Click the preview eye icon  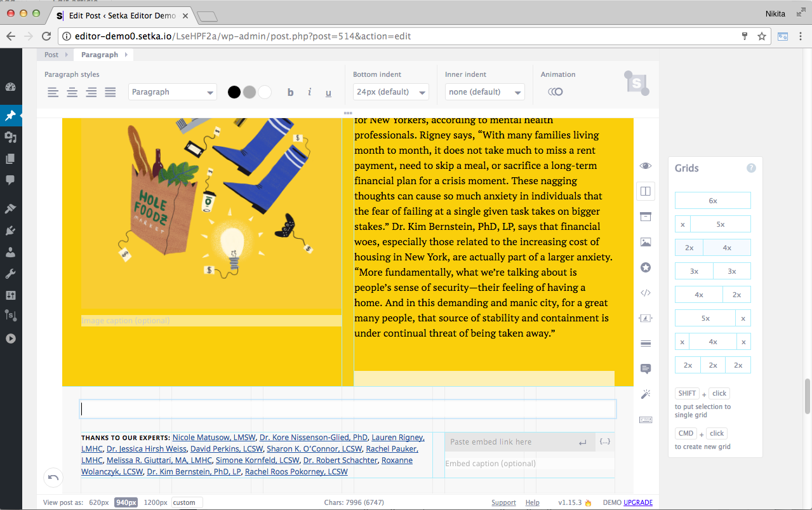(646, 166)
